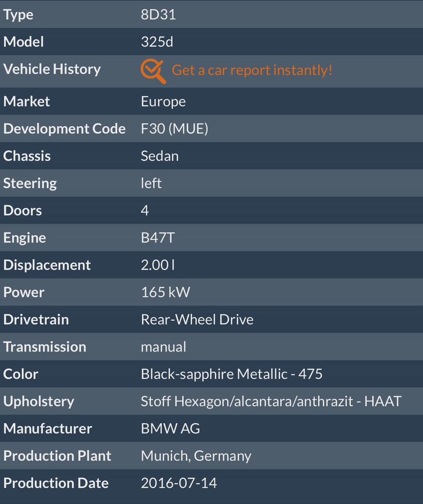Viewport: 423px width, 504px height.
Task: Click the Displacement value 2.00 l
Action: click(157, 265)
